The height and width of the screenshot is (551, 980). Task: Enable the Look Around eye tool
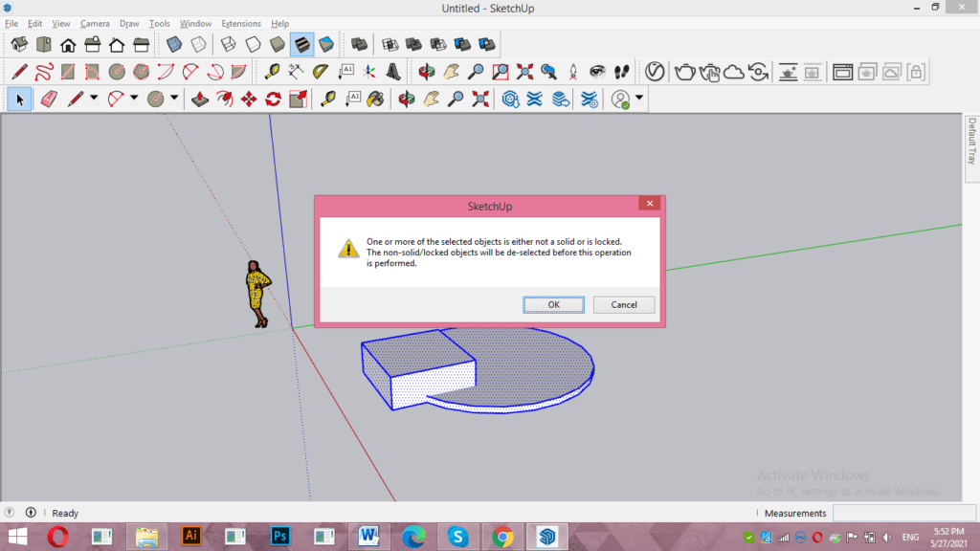598,71
